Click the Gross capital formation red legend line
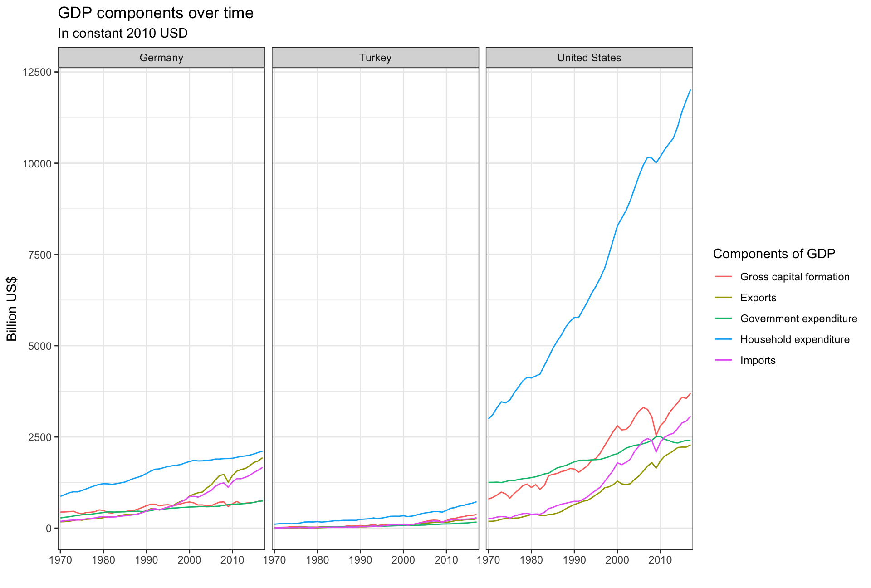This screenshot has height=588, width=871. [723, 277]
